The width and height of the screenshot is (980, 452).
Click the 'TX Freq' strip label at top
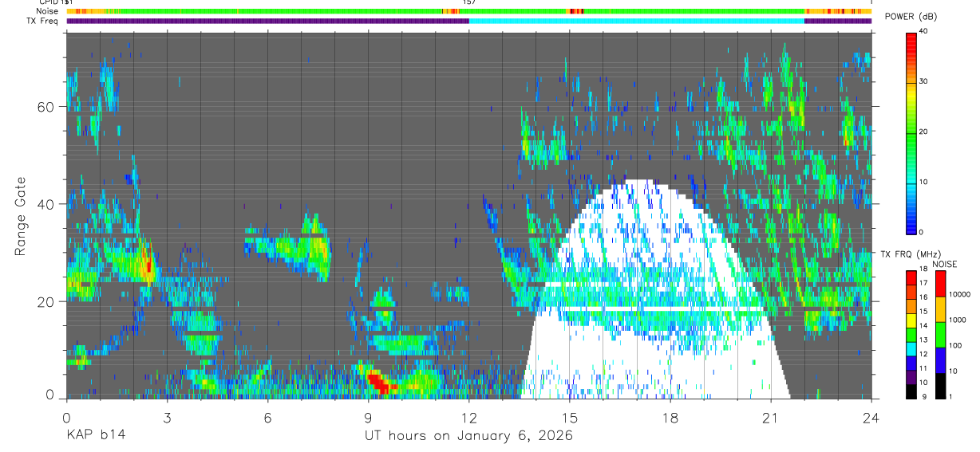[44, 21]
